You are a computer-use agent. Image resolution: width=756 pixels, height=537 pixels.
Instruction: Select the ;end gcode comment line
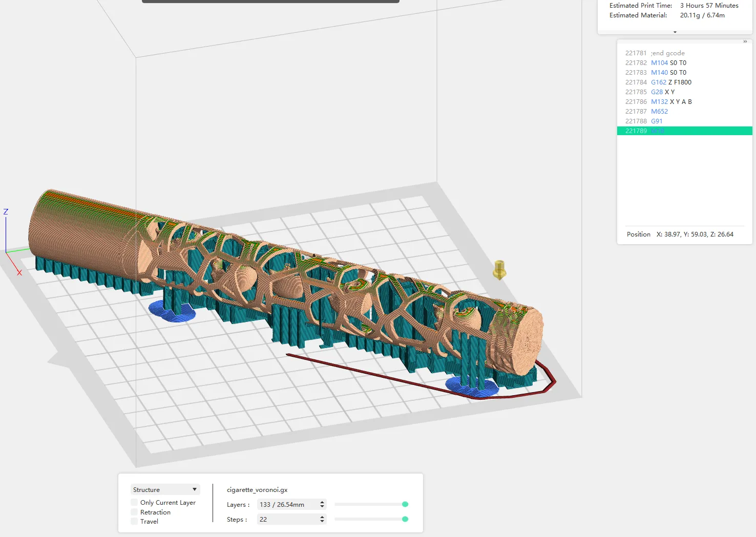(667, 53)
